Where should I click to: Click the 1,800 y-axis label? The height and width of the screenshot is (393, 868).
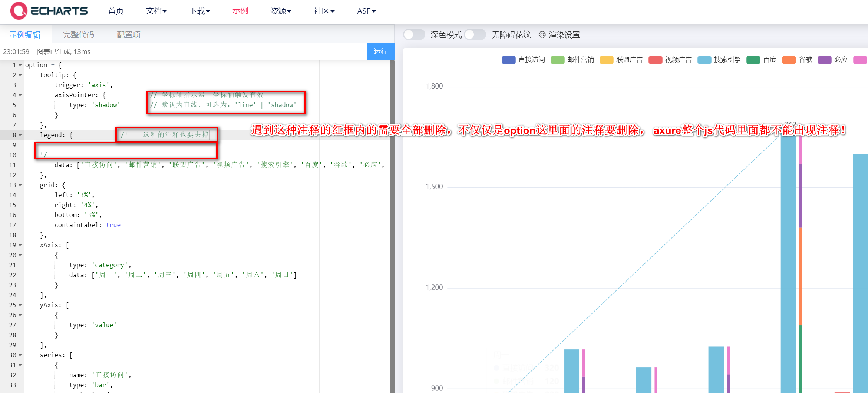coord(434,86)
